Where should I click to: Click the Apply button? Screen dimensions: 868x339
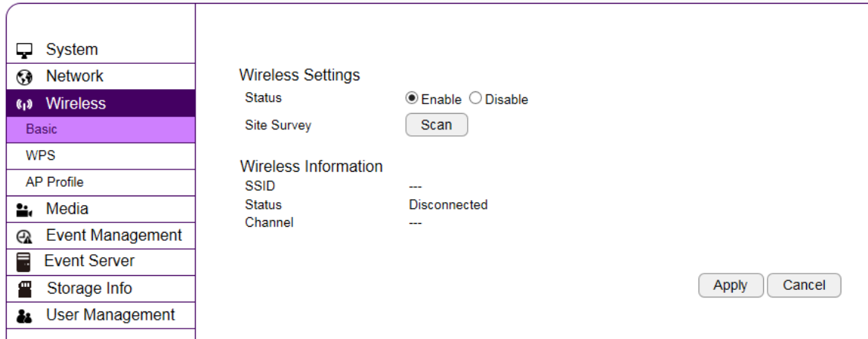(x=730, y=285)
